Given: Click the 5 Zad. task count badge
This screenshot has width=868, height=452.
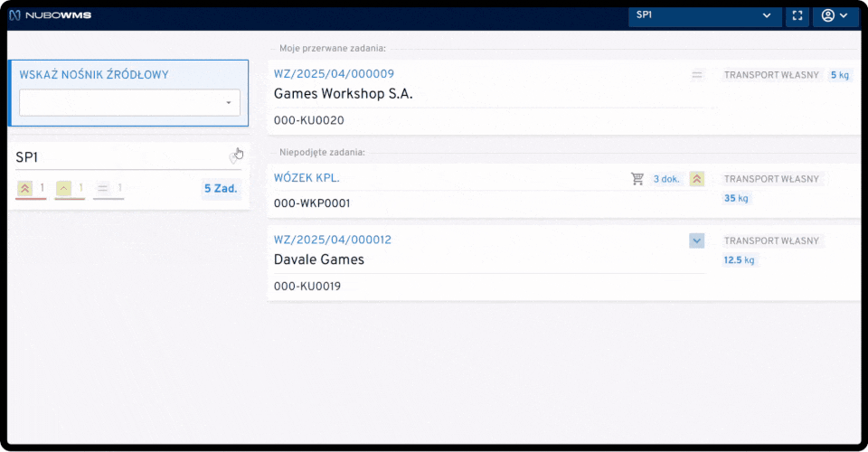Looking at the screenshot, I should click(x=221, y=189).
